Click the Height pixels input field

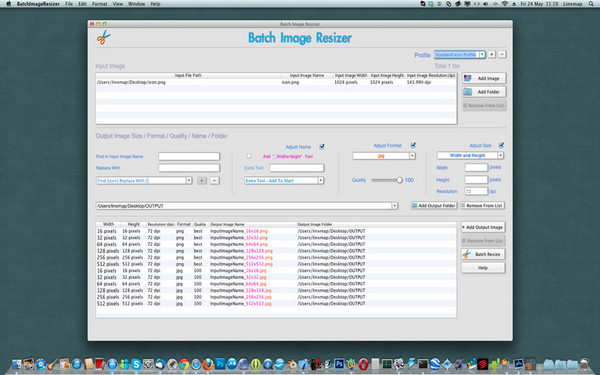coord(476,179)
